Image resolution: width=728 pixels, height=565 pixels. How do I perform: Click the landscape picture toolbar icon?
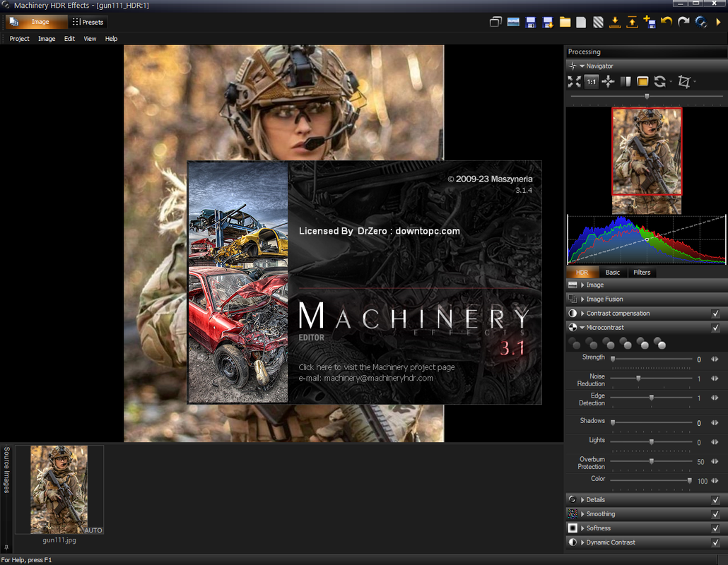(513, 22)
